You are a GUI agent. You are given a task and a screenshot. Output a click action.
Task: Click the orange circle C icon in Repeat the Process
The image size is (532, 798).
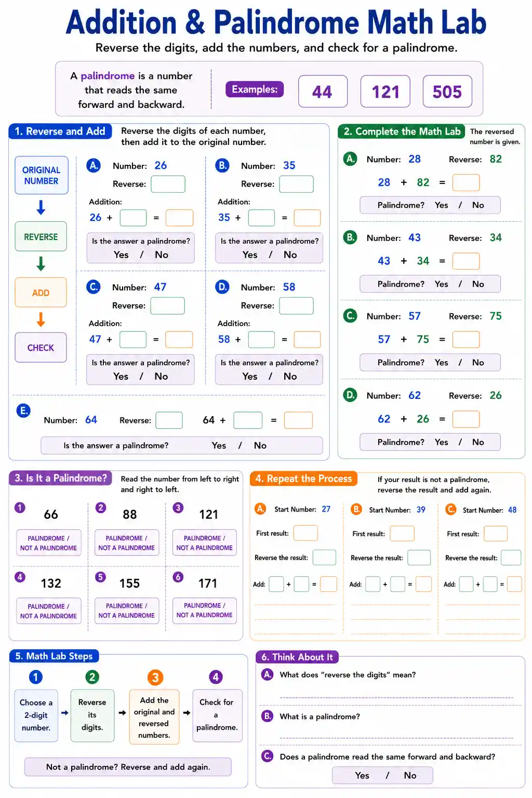click(451, 509)
